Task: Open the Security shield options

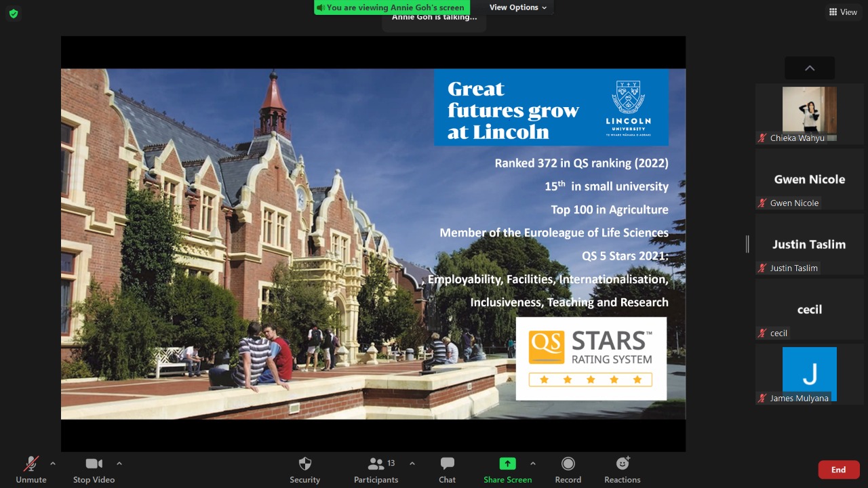Action: (305, 470)
